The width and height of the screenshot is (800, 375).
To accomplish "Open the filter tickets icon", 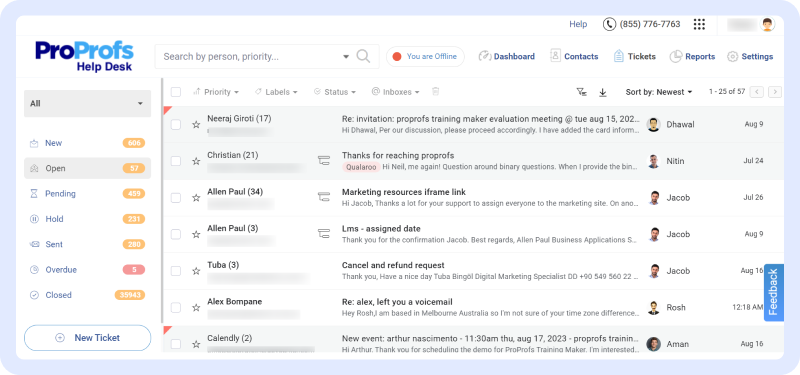I will (x=582, y=92).
